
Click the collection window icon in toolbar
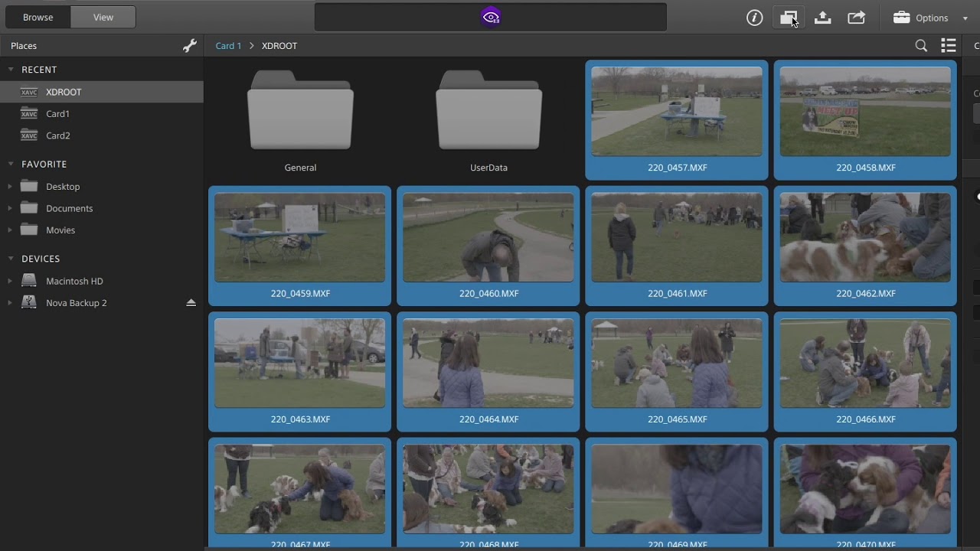789,18
